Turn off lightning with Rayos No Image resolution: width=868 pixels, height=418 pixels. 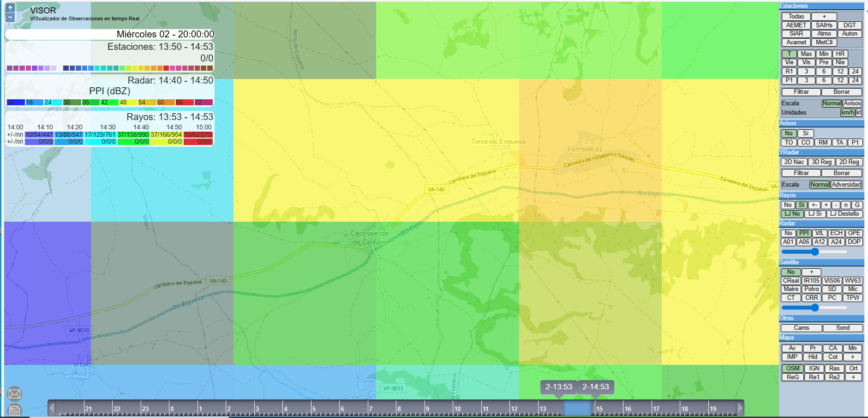click(788, 205)
